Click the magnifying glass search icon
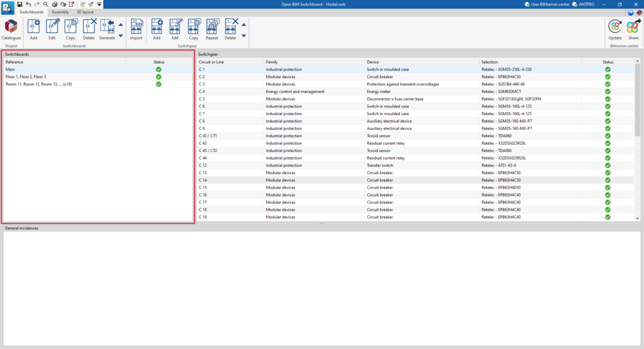Image resolution: width=644 pixels, height=349 pixels. (x=45, y=4)
